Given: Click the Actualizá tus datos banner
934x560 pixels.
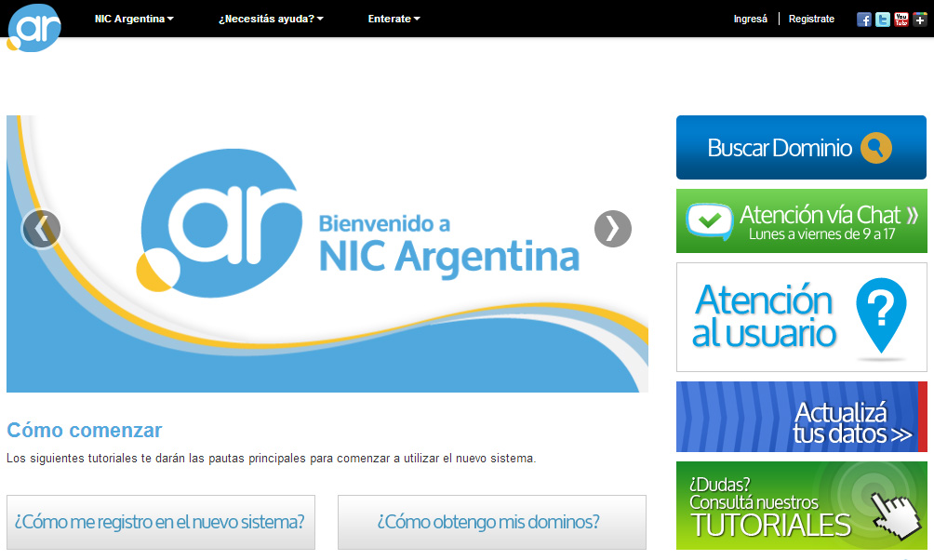Looking at the screenshot, I should (802, 417).
